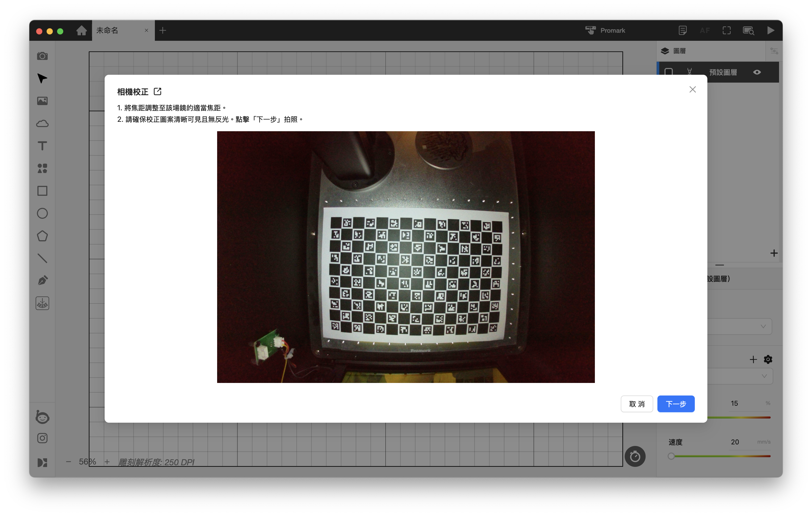Adjust the power slider track
The height and width of the screenshot is (516, 812).
pyautogui.click(x=739, y=417)
